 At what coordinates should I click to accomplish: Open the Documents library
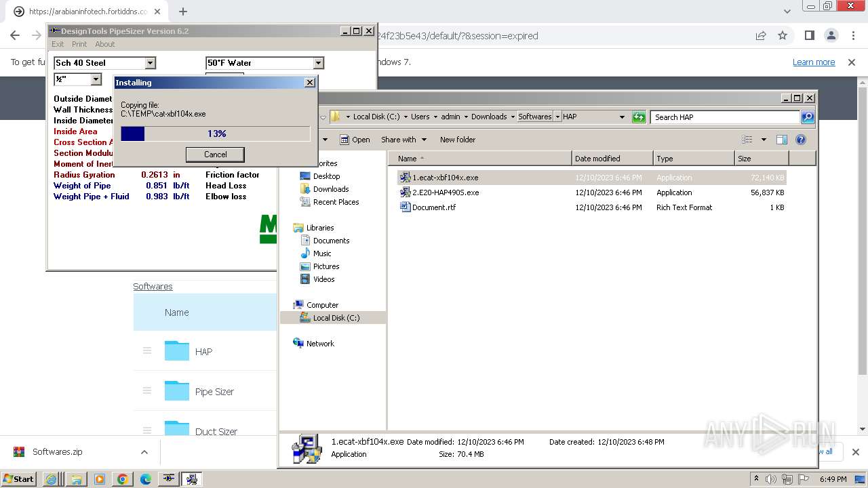click(331, 241)
